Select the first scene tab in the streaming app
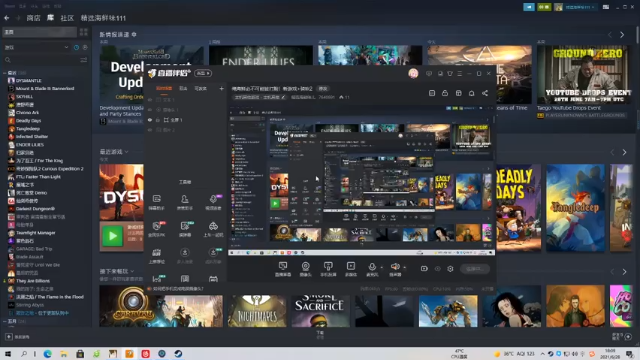 (164, 88)
